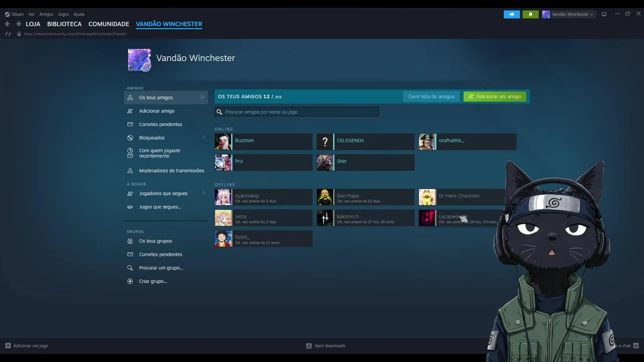644x362 pixels.
Task: Click kakinricch's dark avatar
Action: pyautogui.click(x=325, y=218)
